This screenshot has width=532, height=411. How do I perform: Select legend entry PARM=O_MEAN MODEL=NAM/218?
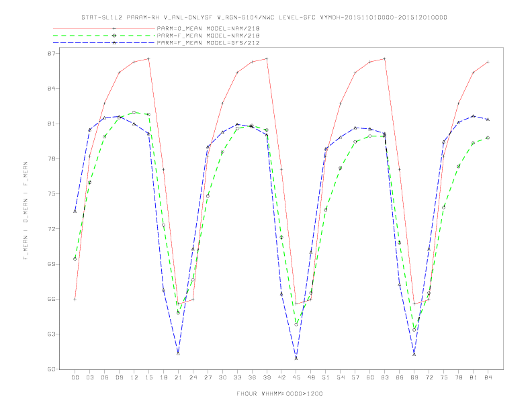(x=208, y=28)
